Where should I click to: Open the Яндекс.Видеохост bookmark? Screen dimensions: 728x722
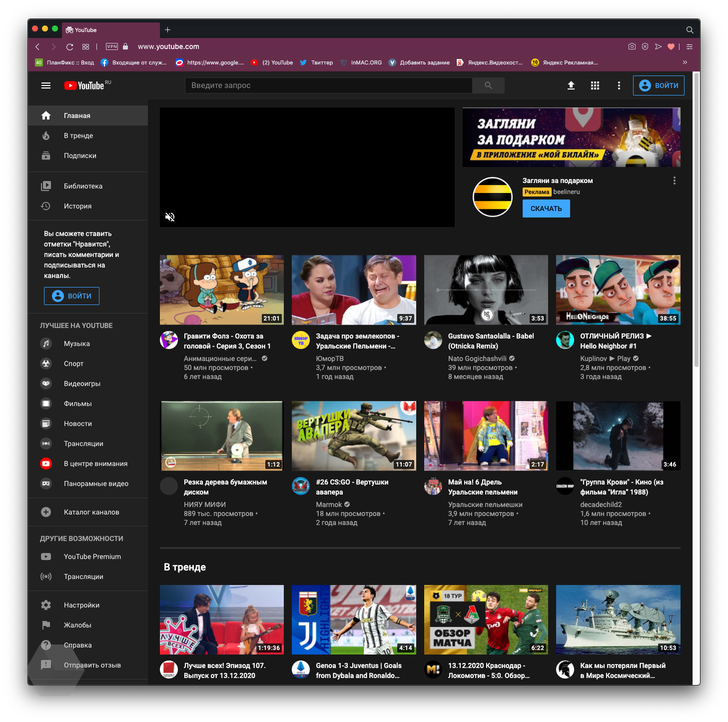[x=490, y=62]
